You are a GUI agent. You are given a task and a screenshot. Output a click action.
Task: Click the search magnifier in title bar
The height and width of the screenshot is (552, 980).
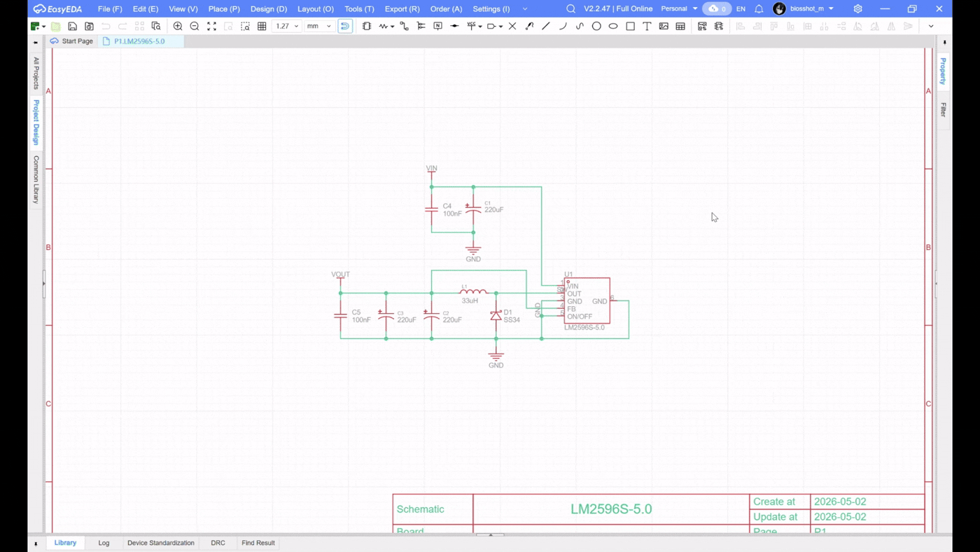(x=570, y=9)
